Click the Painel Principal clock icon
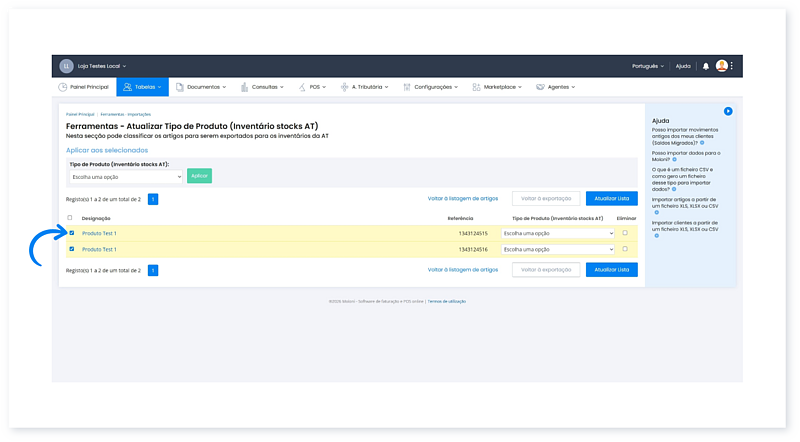 63,87
